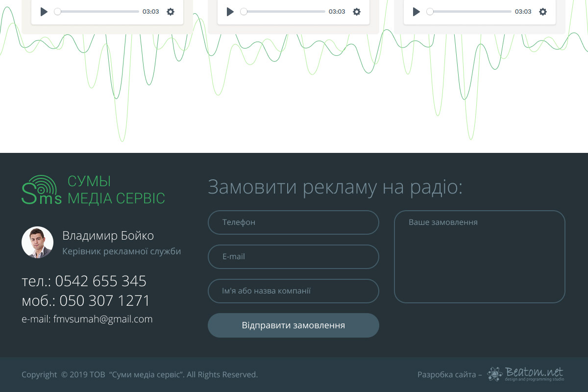Click the fmvsumah@gmail.com email address
588x392 pixels.
pyautogui.click(x=103, y=319)
